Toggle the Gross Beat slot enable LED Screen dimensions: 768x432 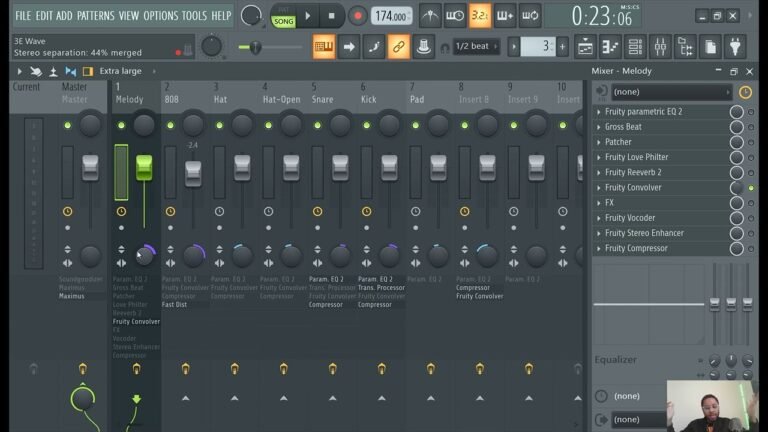point(751,127)
